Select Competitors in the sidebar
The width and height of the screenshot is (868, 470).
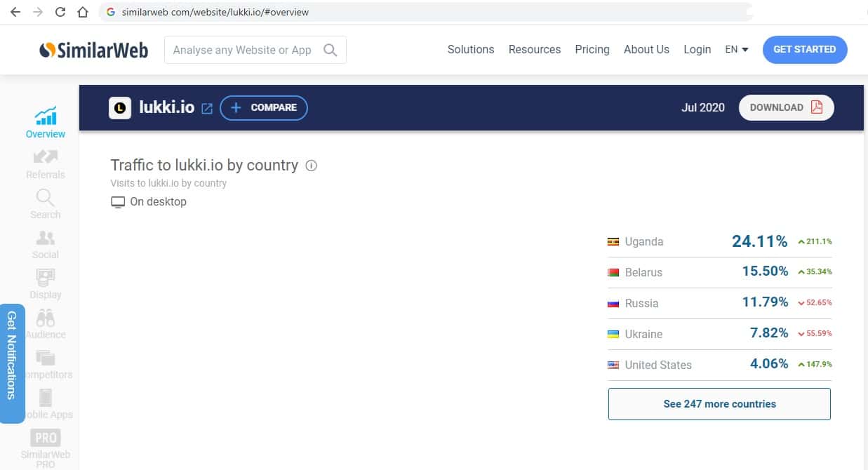(x=46, y=364)
